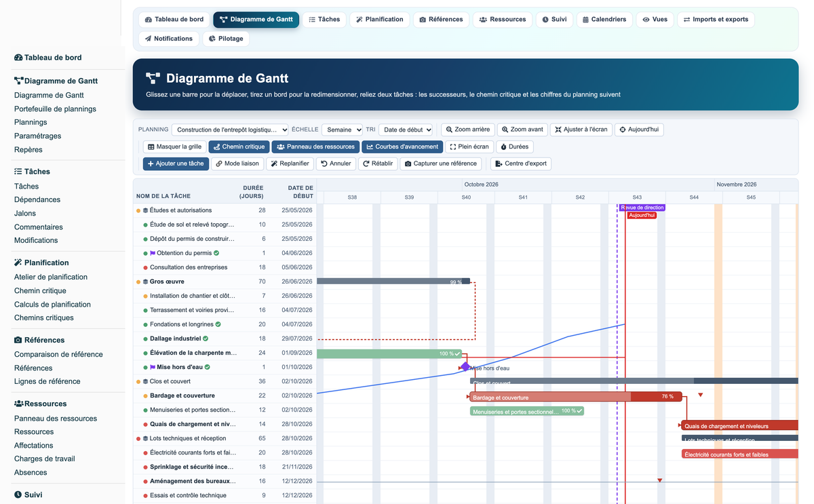814x504 pixels.
Task: Toggle the Durées display
Action: 514,147
